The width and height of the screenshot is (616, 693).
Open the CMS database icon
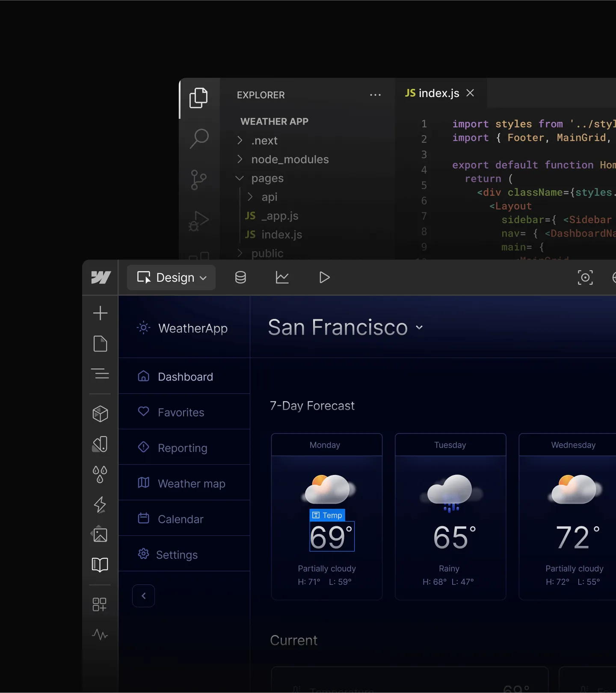pyautogui.click(x=240, y=277)
